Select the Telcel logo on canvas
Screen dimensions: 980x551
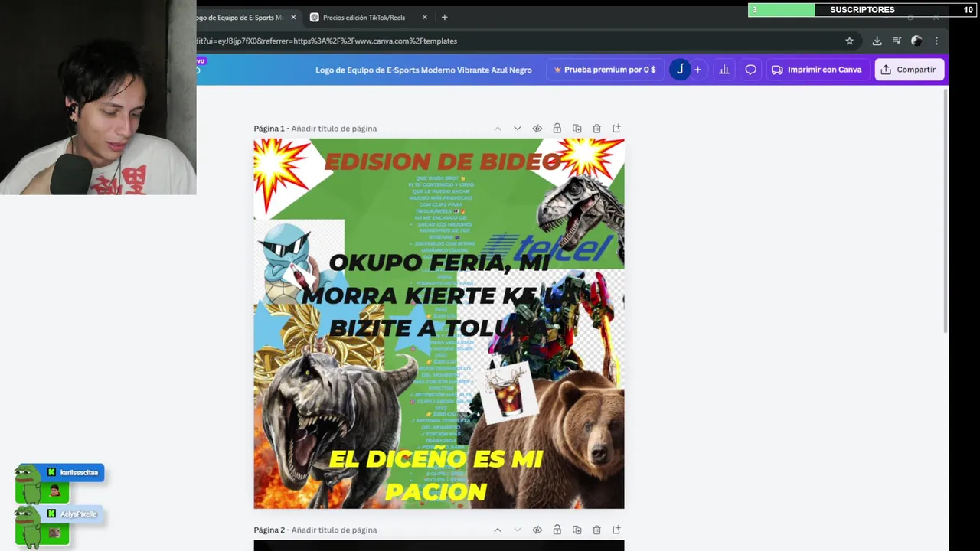(547, 249)
